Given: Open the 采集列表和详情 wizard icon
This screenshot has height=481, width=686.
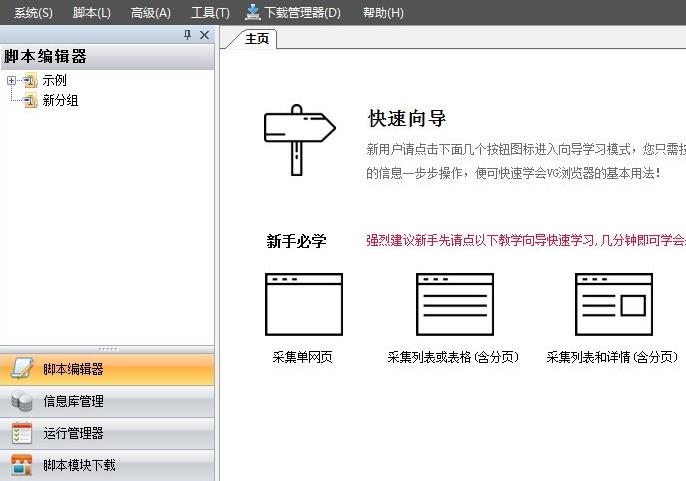Looking at the screenshot, I should (613, 304).
